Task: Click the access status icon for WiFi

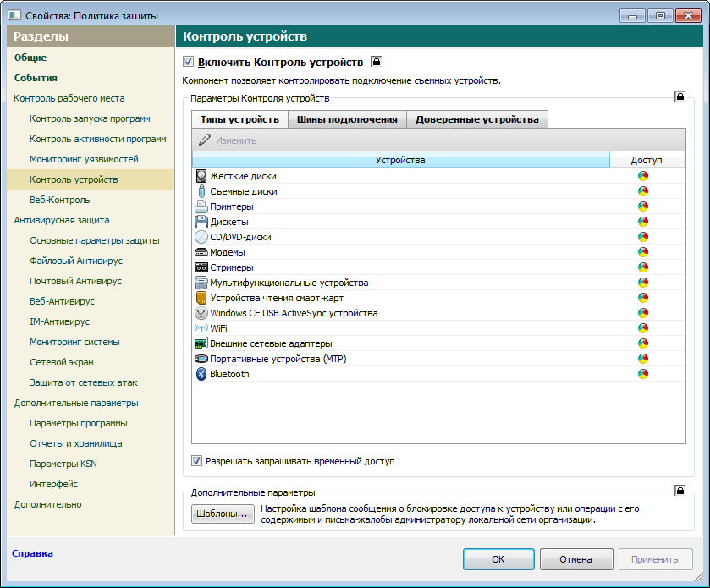Action: (643, 328)
